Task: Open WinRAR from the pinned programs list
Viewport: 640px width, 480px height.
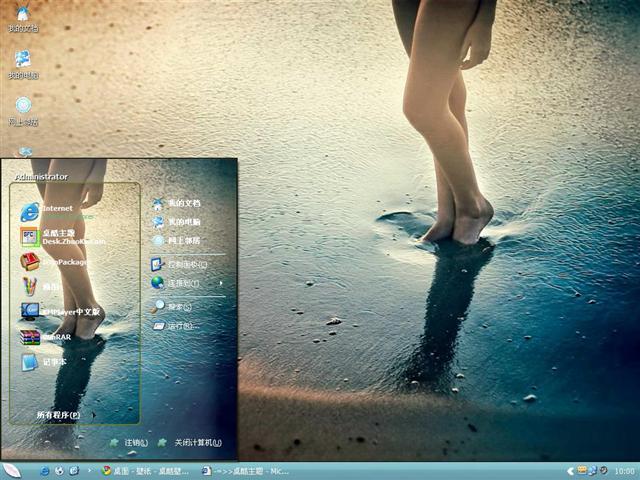Action: (x=55, y=337)
